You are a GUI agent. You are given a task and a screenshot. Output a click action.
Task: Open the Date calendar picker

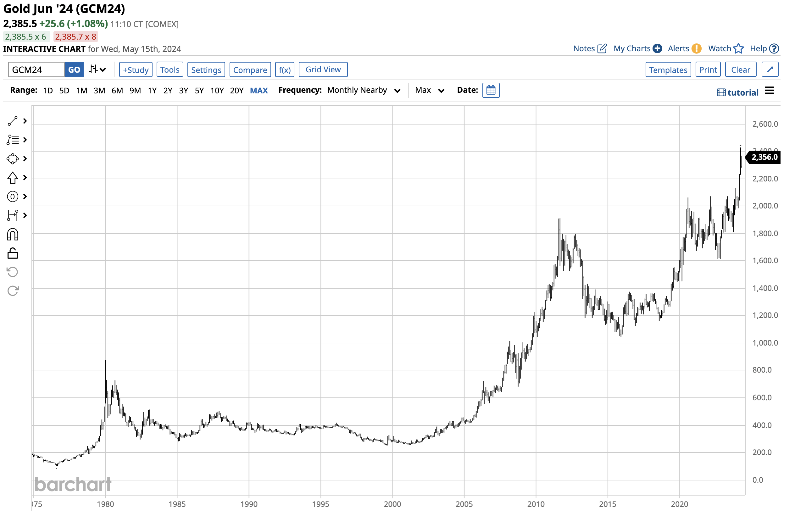[491, 90]
